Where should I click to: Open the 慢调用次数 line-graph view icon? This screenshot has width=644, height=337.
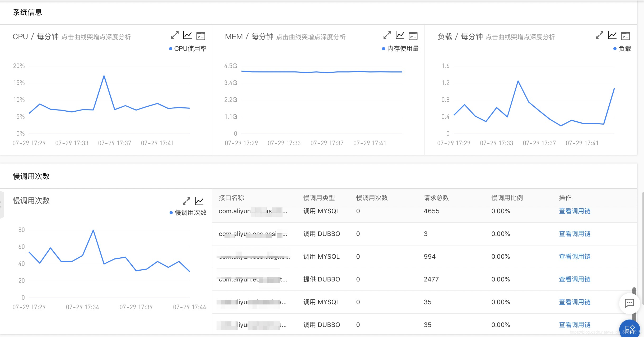[200, 201]
